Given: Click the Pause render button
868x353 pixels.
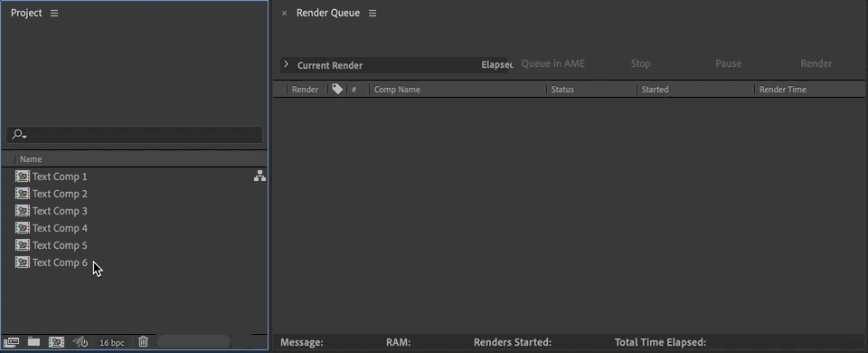Looking at the screenshot, I should (x=728, y=63).
